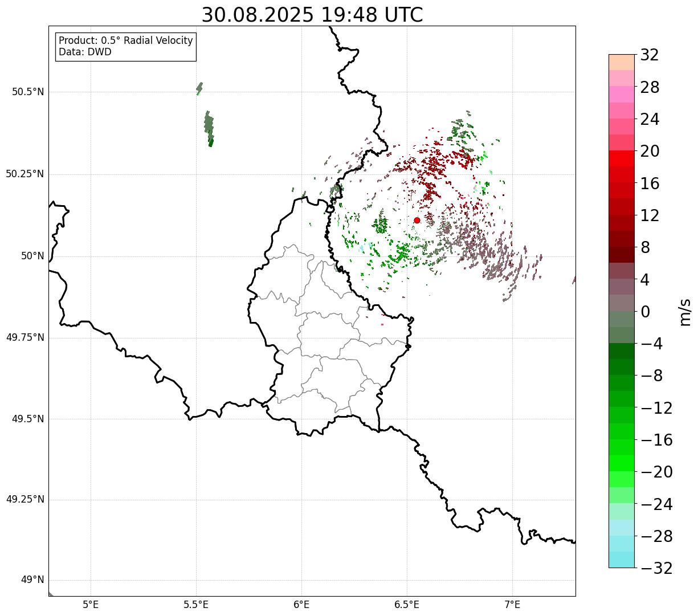Click the bright red colorbar swatch below 20
This screenshot has height=616, width=698.
tap(622, 158)
